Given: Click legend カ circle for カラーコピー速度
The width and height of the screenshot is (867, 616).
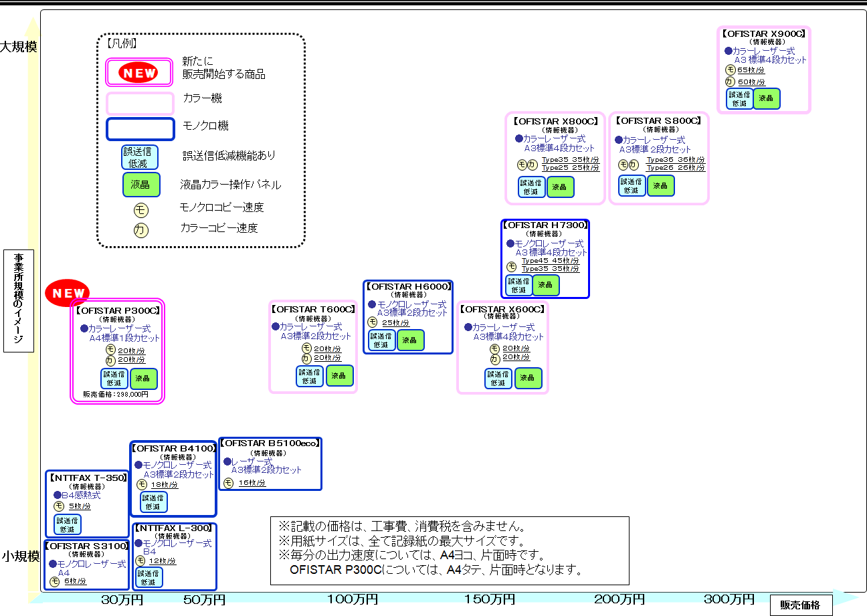Looking at the screenshot, I should 140,230.
